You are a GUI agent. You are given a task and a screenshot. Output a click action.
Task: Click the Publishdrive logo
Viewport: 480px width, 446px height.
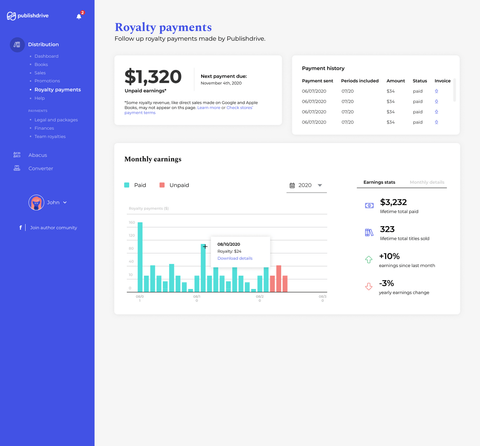[28, 16]
